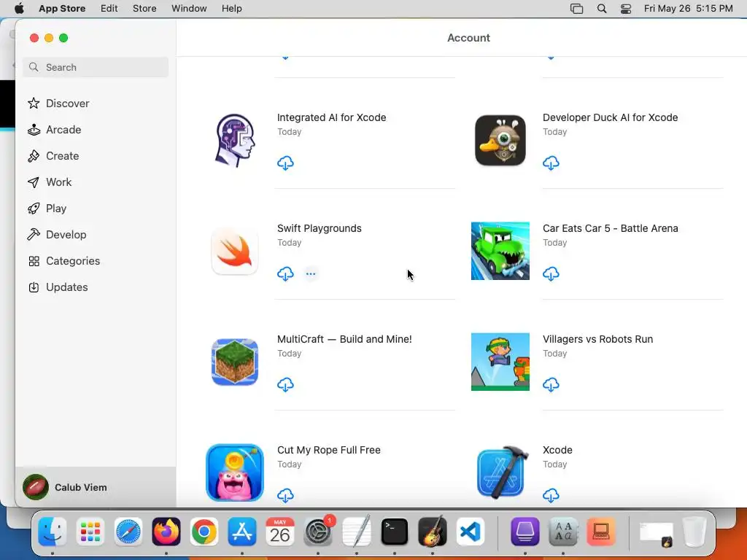Image resolution: width=747 pixels, height=560 pixels.
Task: Open Developer Duck app icon
Action: pyautogui.click(x=500, y=140)
